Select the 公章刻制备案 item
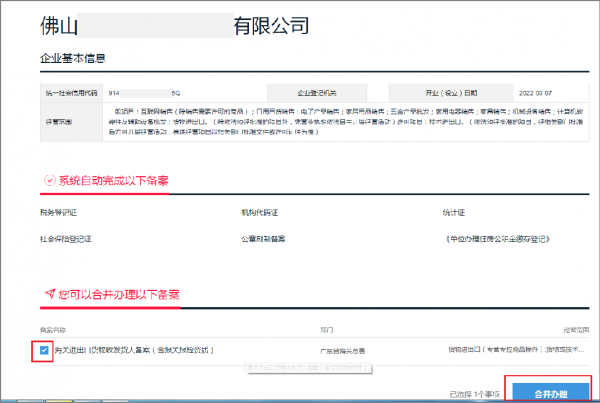Screen dimensions: 600x403 click(x=265, y=240)
